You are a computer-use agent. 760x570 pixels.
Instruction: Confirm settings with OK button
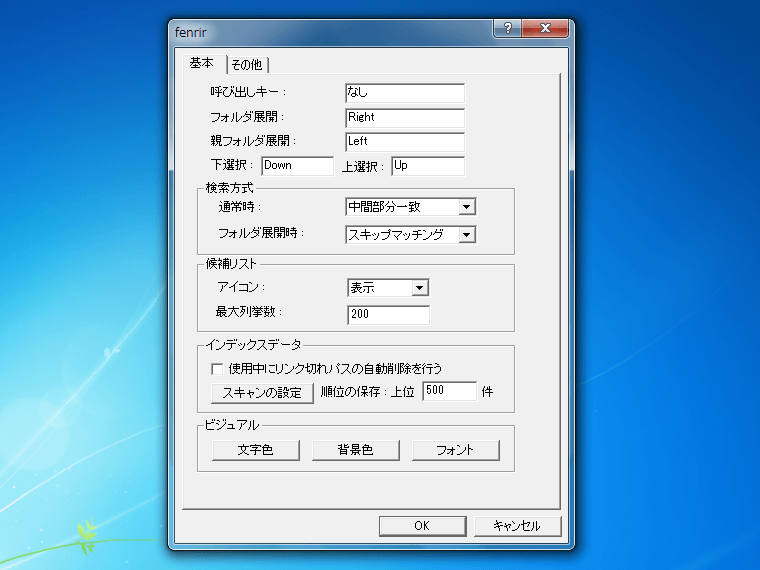coord(422,526)
